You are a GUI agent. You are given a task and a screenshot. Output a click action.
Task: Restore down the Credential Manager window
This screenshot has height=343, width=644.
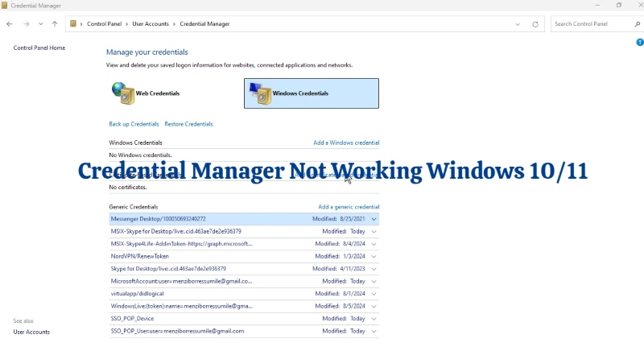[x=618, y=5]
